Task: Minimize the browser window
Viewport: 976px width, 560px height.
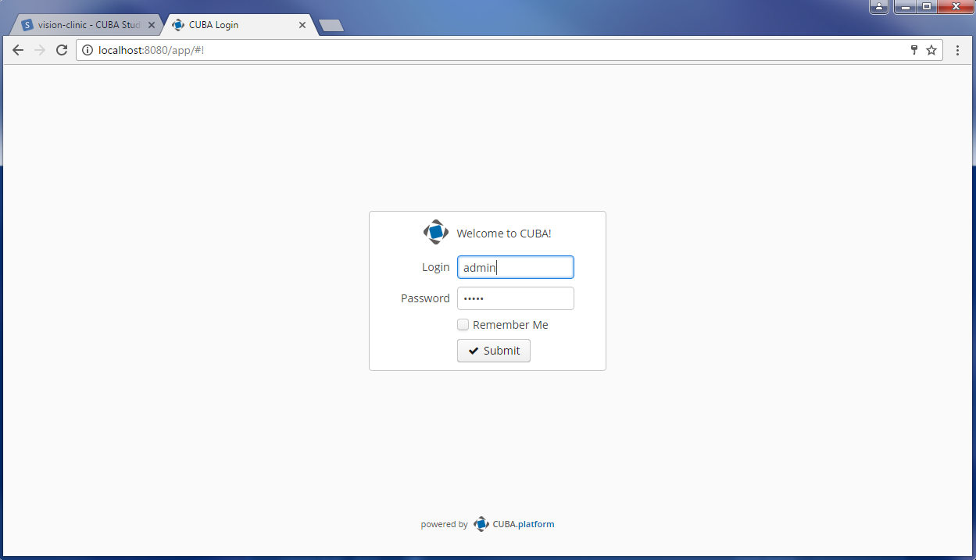Action: [905, 6]
